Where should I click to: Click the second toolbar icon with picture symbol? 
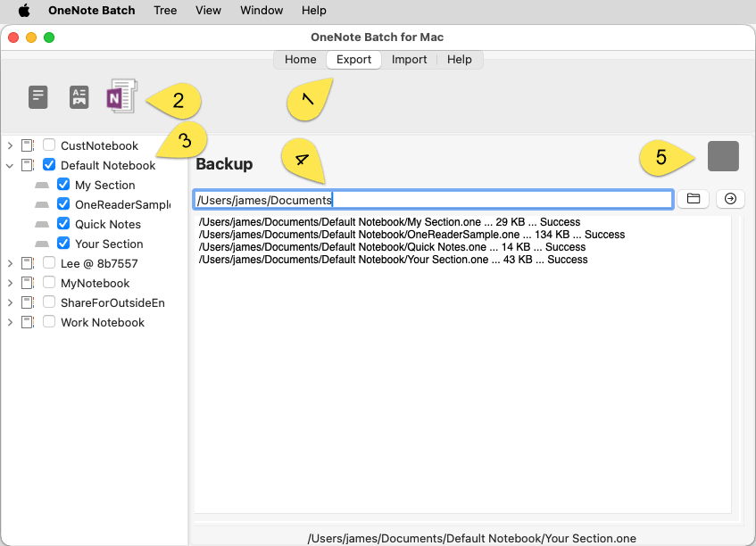tap(79, 97)
